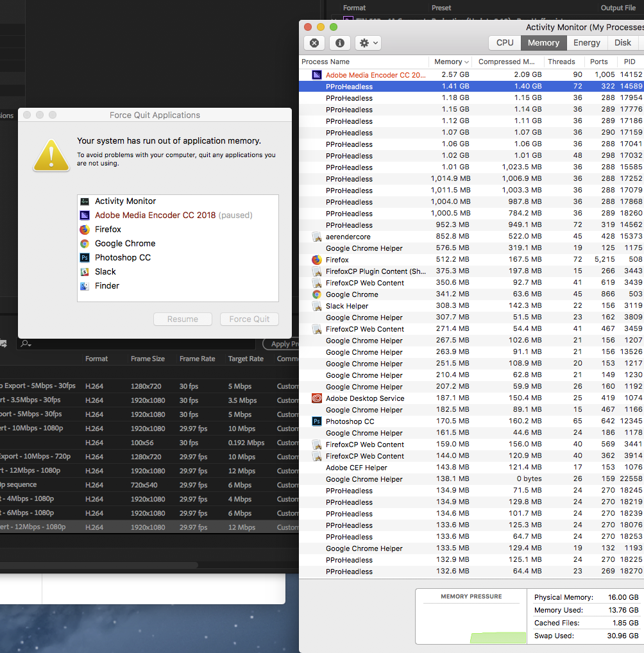The image size is (644, 653).
Task: Click the Google Chrome icon in process list
Action: [317, 294]
